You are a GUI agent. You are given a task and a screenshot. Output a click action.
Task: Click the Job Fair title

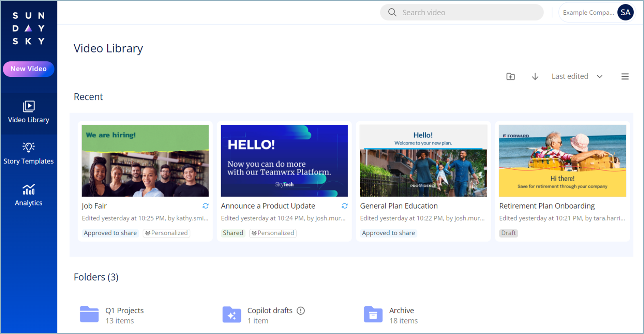94,206
